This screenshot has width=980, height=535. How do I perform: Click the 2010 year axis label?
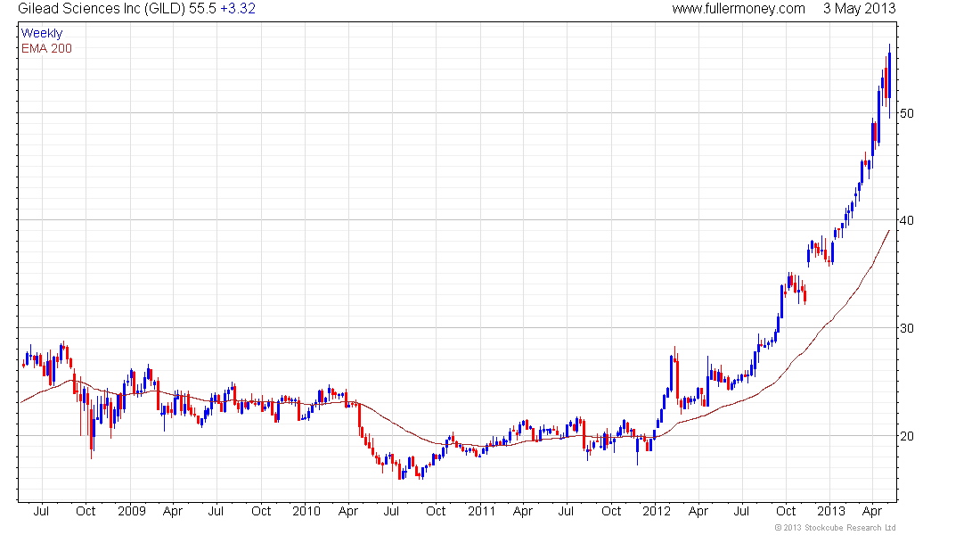pos(306,511)
